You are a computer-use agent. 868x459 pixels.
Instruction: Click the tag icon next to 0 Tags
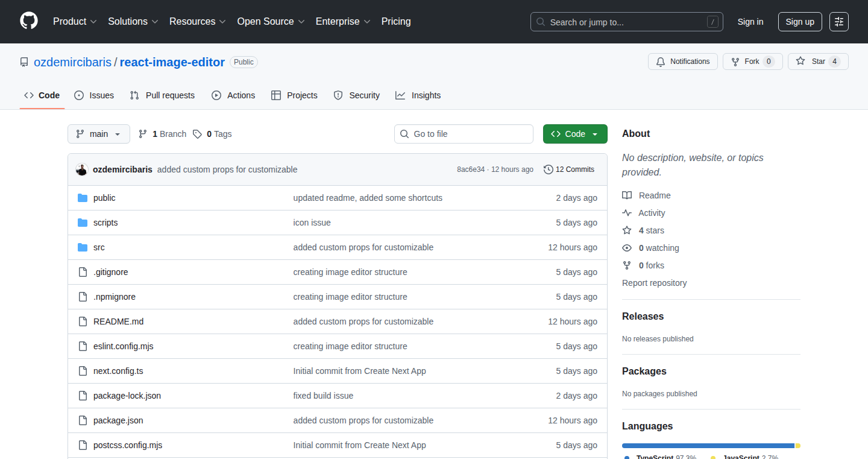pyautogui.click(x=198, y=134)
